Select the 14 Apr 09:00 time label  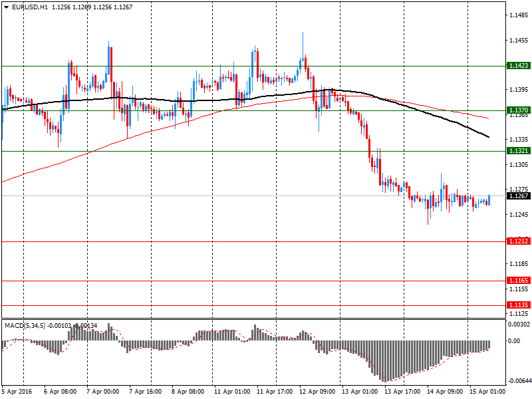pyautogui.click(x=445, y=392)
